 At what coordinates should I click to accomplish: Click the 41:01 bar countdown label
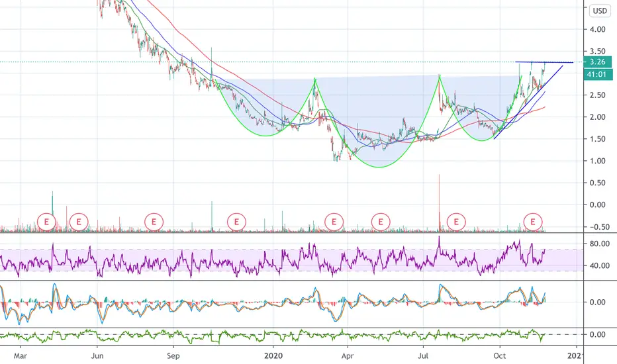(598, 74)
